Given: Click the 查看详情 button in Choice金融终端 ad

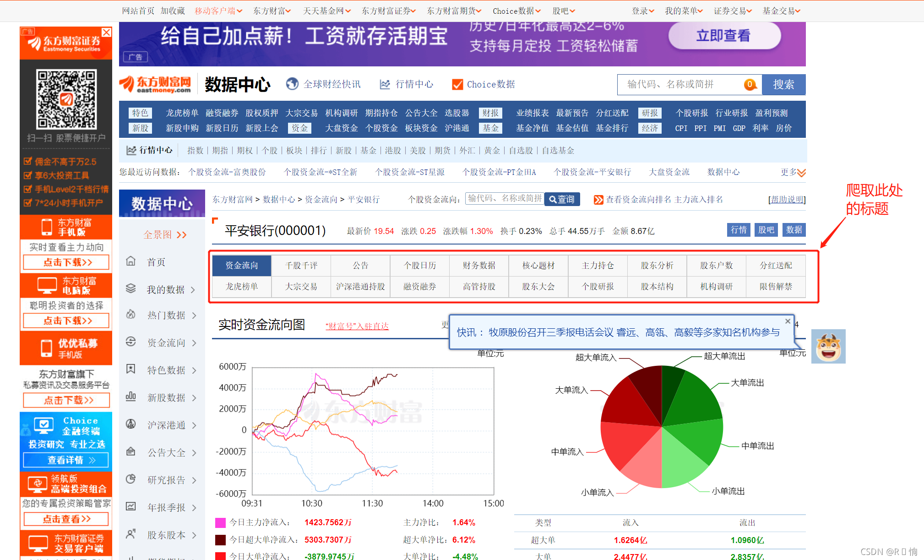Looking at the screenshot, I should [65, 460].
